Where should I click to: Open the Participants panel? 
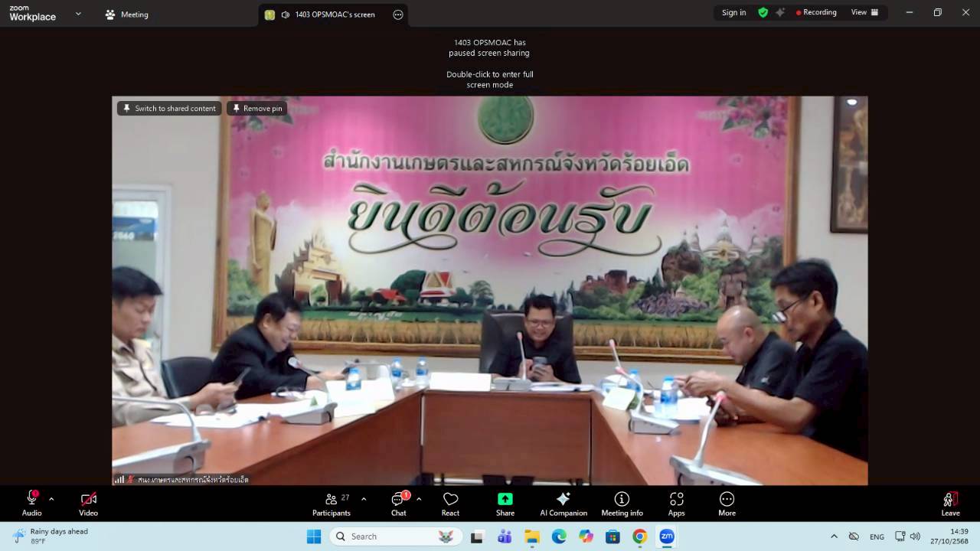pos(332,504)
